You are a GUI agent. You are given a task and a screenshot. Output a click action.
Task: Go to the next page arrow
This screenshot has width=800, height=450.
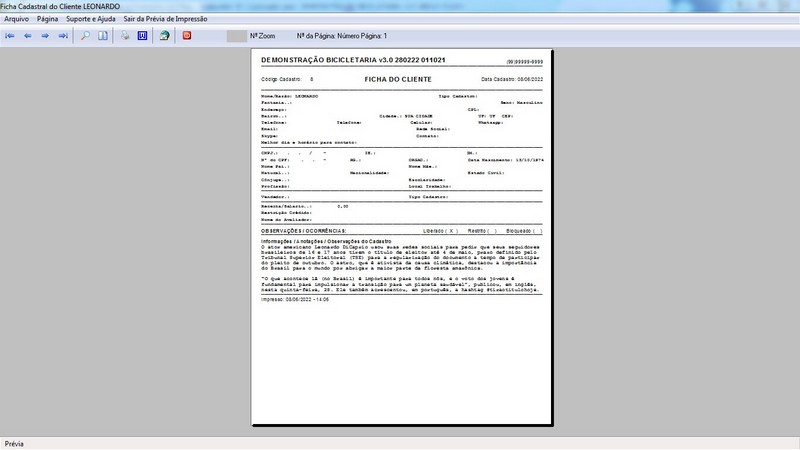point(45,36)
